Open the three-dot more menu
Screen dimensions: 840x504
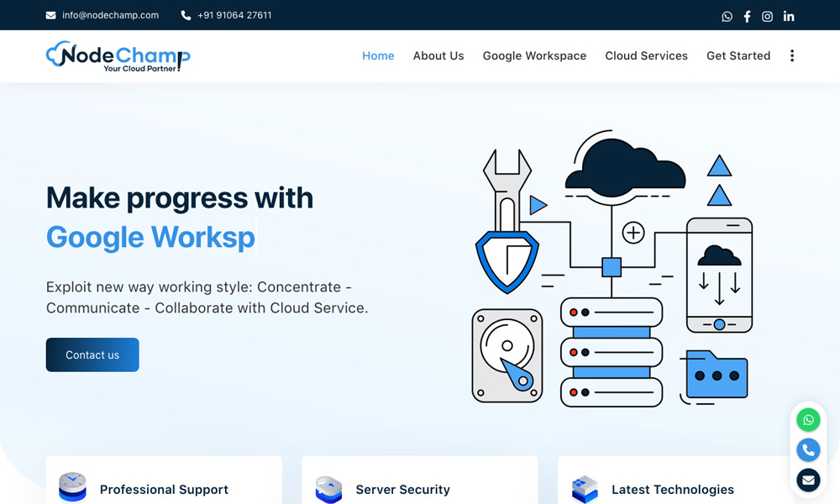791,55
